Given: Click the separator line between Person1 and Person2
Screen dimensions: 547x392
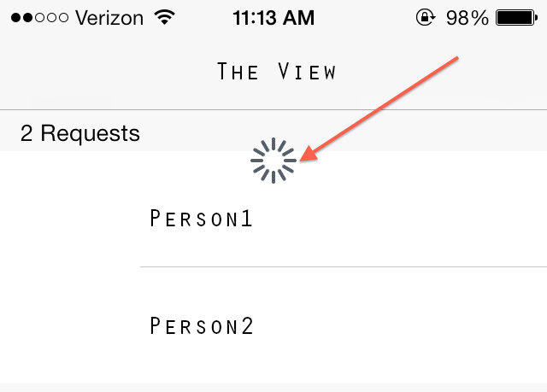Looking at the screenshot, I should point(344,267).
